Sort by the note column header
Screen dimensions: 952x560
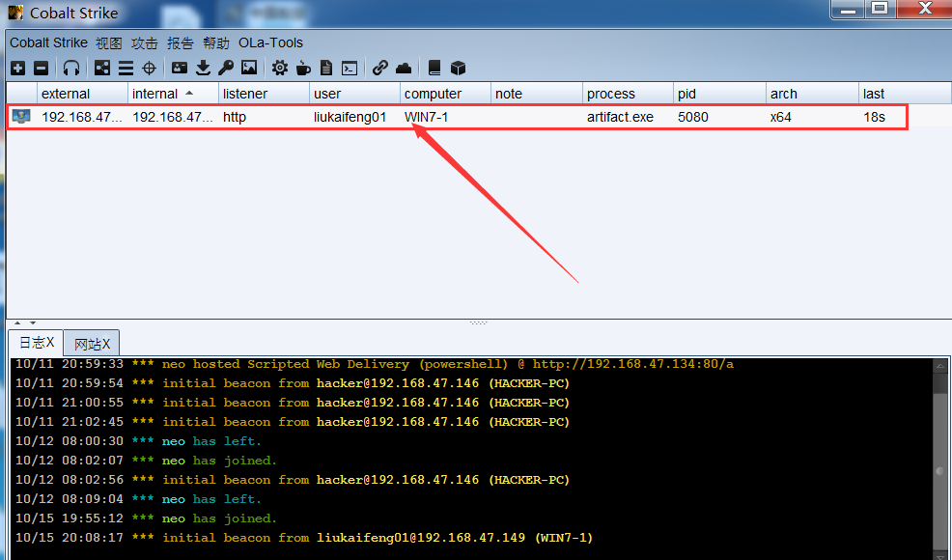(537, 94)
